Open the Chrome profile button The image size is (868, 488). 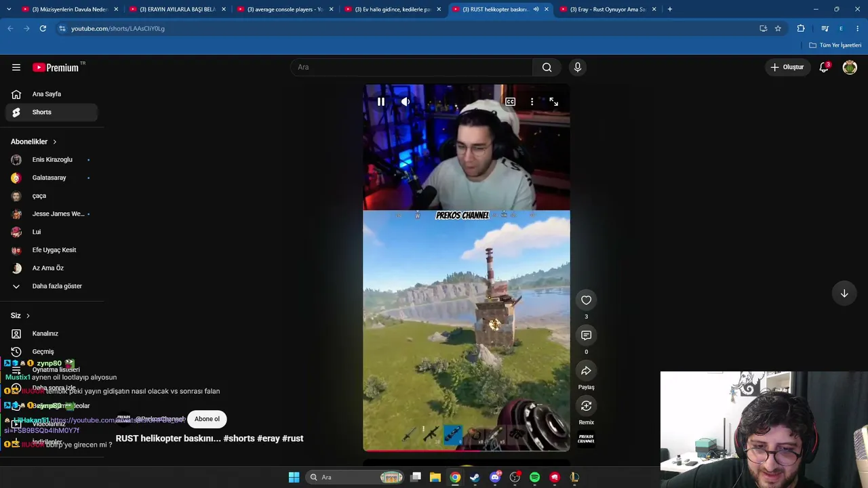click(x=841, y=28)
